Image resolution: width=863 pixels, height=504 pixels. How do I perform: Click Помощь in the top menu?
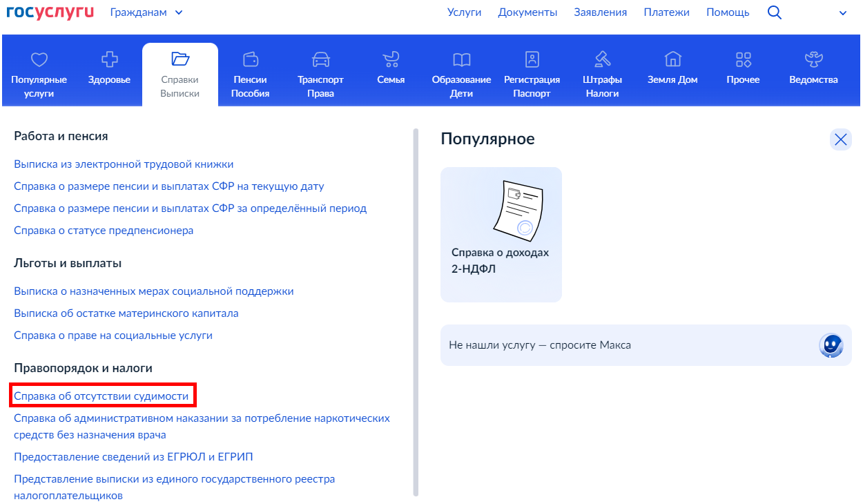pos(728,12)
